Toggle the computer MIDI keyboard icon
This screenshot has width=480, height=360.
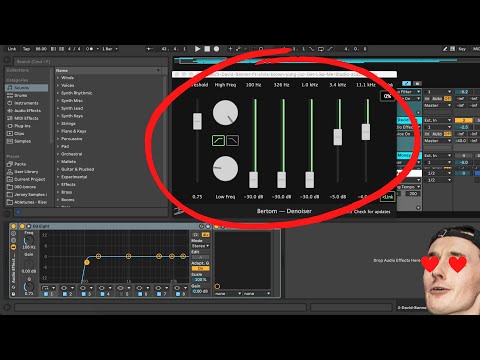click(452, 49)
